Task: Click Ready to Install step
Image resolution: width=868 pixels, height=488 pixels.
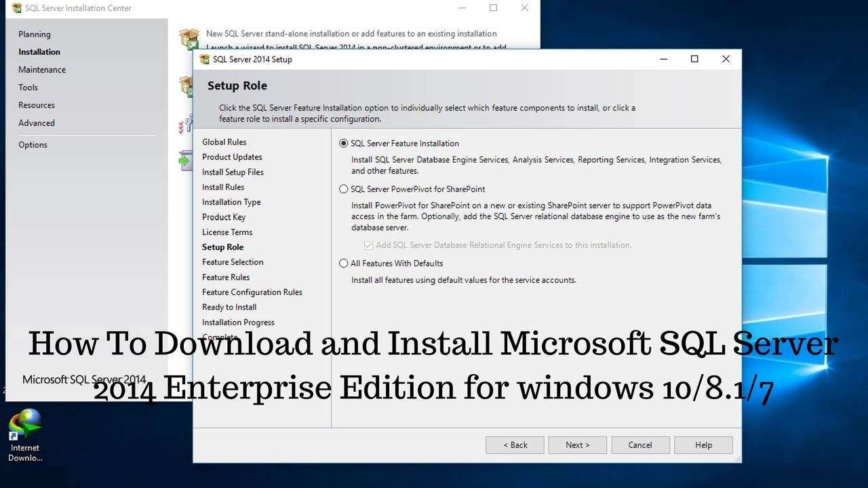Action: (x=229, y=307)
